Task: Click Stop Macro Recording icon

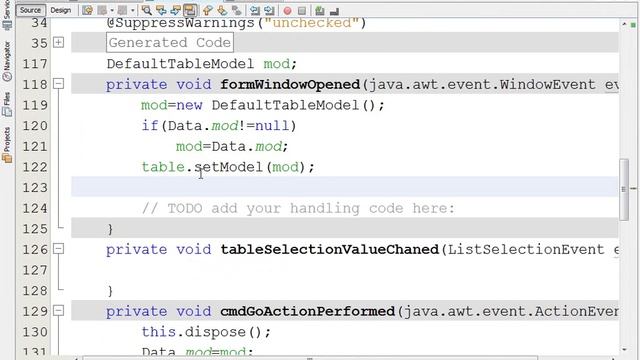Action: click(x=302, y=11)
